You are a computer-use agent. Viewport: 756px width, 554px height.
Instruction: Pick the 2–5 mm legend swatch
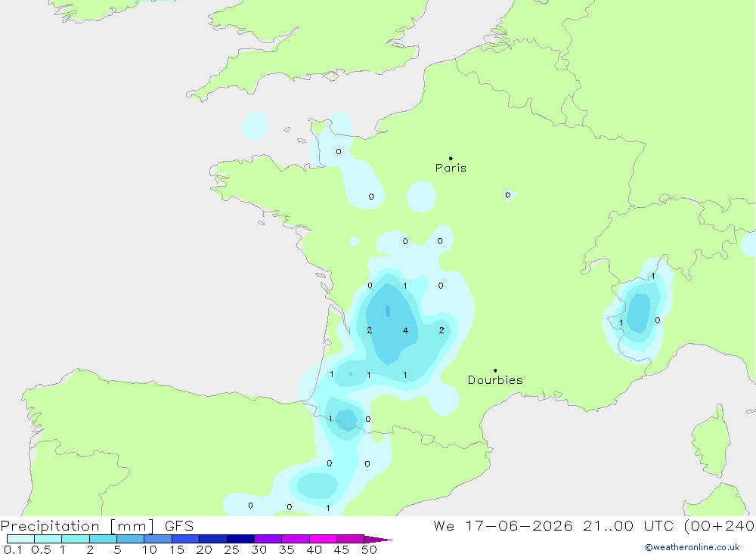pyautogui.click(x=103, y=539)
